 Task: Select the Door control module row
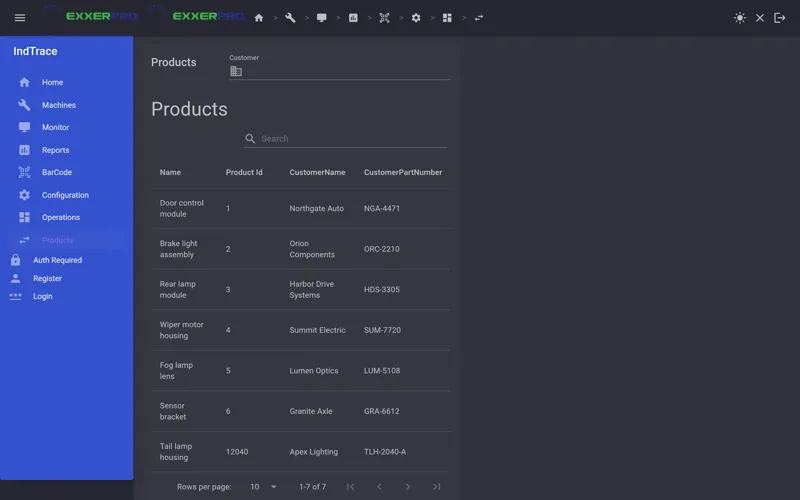tap(302, 209)
